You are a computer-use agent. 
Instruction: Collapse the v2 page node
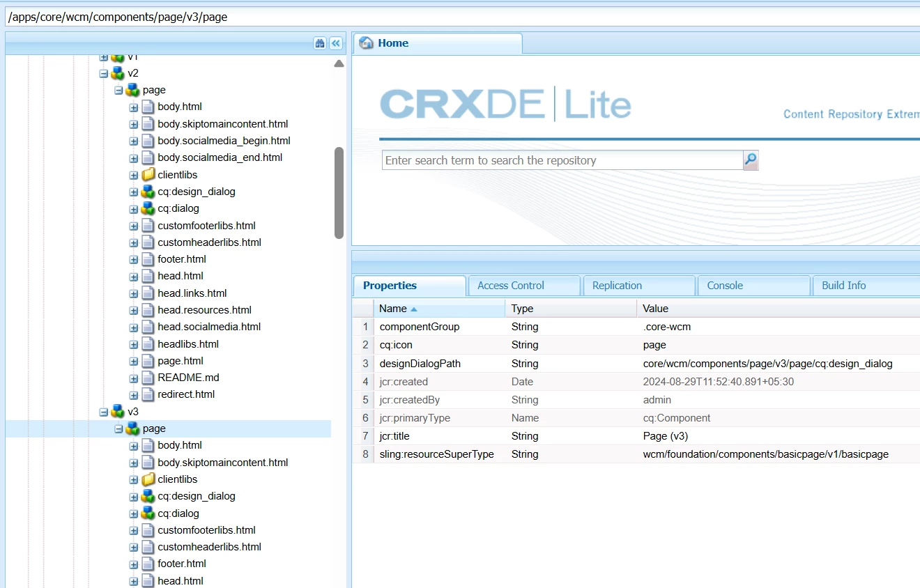(x=118, y=90)
